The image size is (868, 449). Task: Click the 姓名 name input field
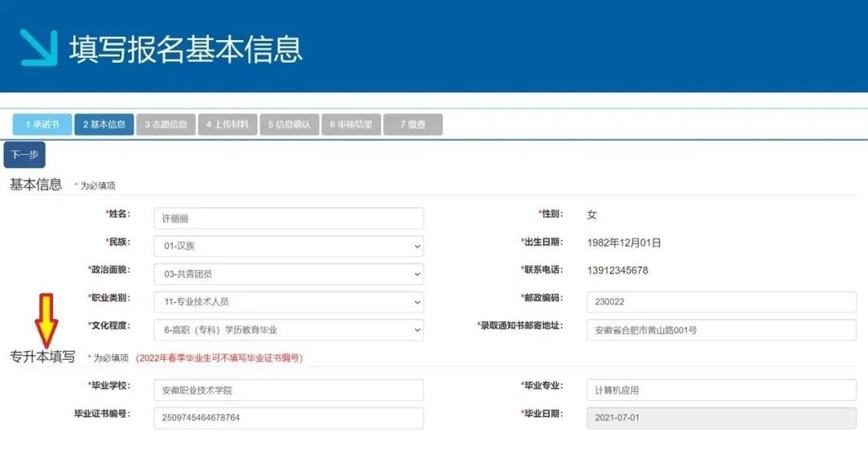click(x=288, y=218)
